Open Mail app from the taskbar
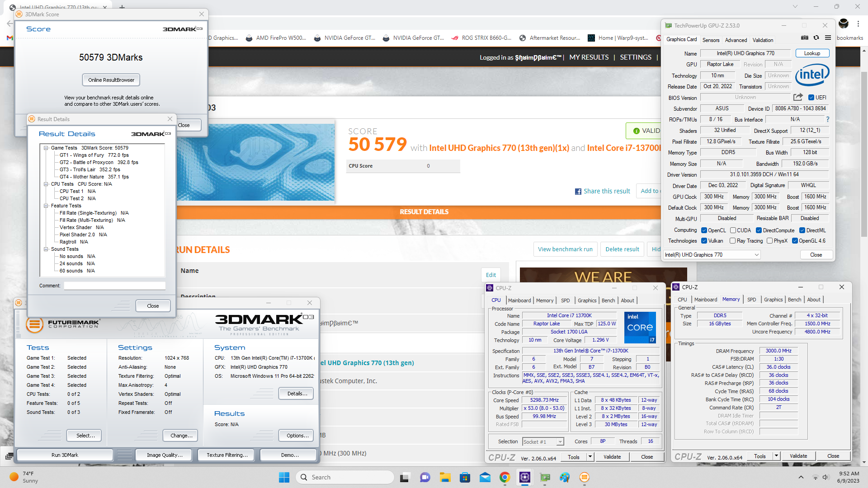The height and width of the screenshot is (488, 868). (x=485, y=477)
